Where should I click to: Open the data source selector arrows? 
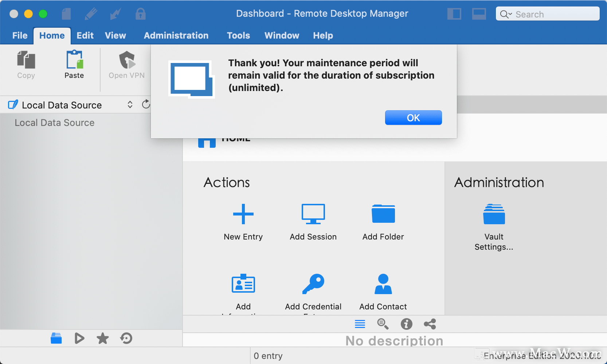pyautogui.click(x=130, y=104)
